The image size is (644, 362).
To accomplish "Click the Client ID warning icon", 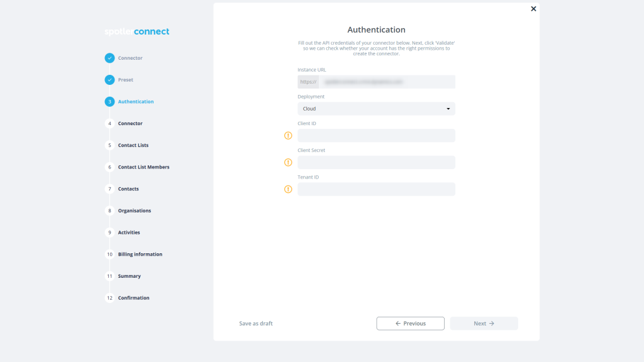I will point(288,136).
